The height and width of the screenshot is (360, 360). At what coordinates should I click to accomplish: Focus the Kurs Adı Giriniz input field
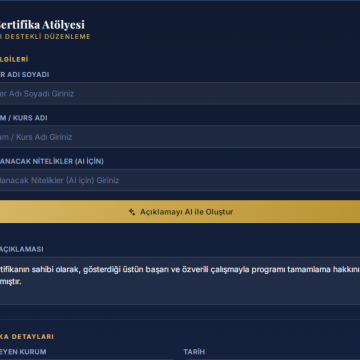[180, 137]
